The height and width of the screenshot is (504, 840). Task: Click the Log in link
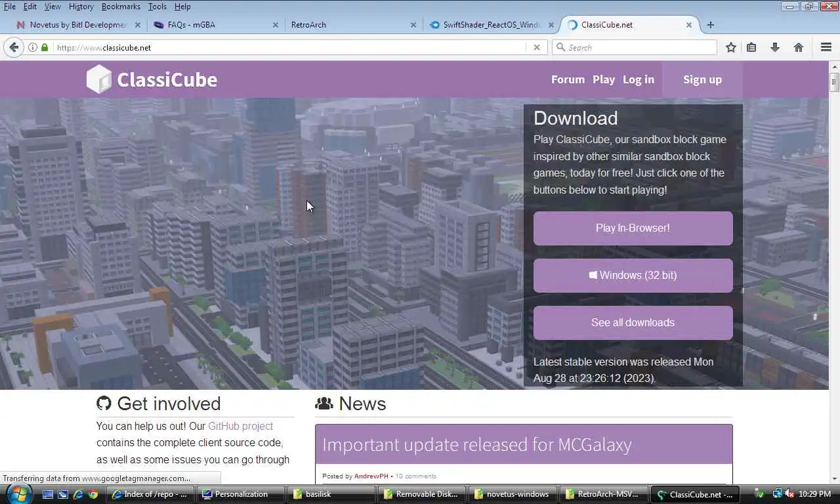tap(639, 79)
